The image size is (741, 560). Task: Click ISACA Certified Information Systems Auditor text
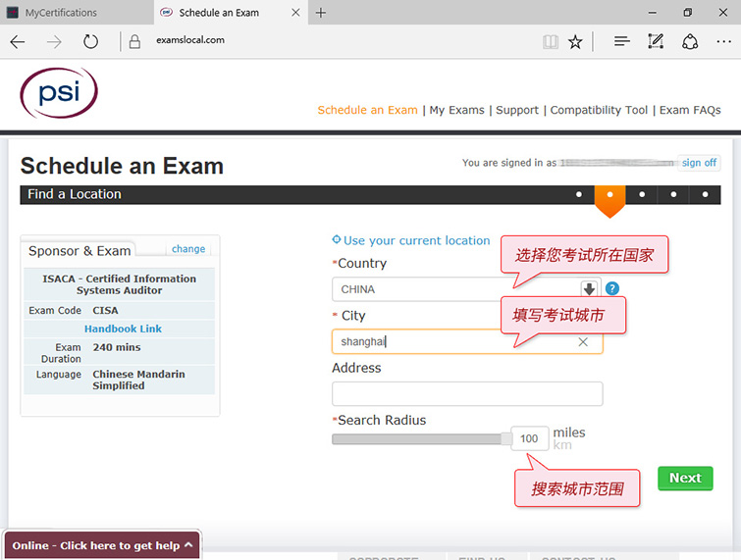click(x=119, y=284)
